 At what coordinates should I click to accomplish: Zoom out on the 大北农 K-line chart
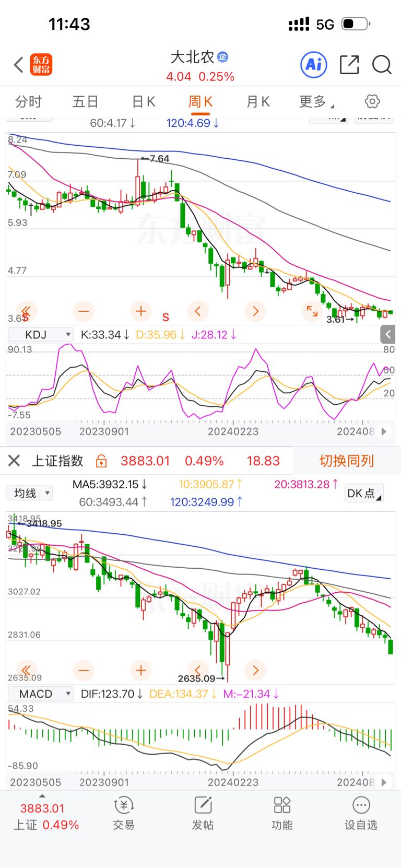[x=84, y=311]
